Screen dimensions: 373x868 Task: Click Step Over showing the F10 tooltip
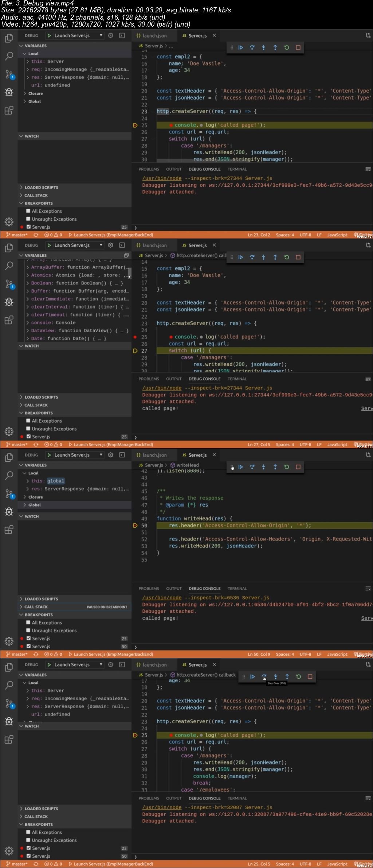coord(264,677)
